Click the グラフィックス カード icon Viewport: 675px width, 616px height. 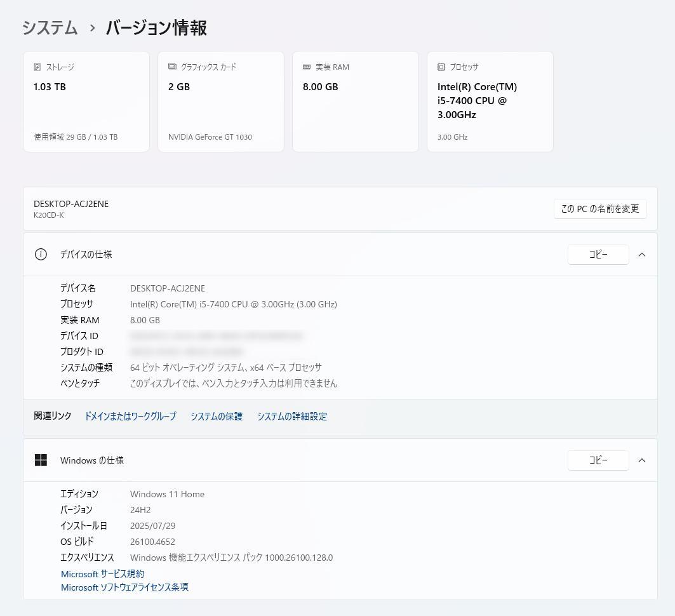171,67
